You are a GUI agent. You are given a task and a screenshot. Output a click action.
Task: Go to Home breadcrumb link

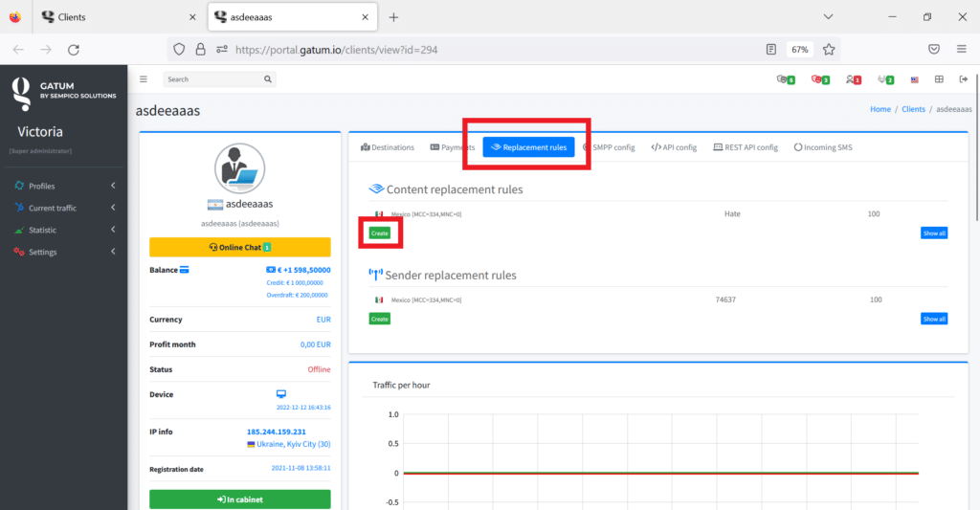880,109
